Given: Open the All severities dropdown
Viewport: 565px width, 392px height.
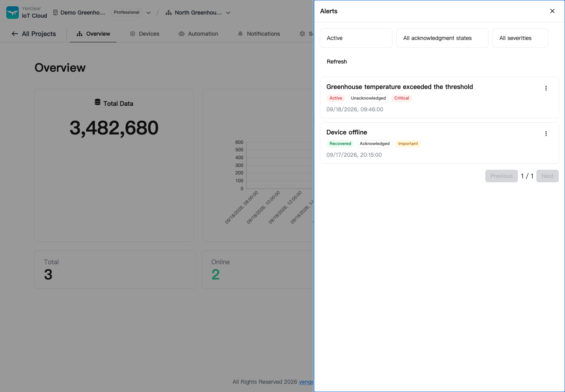Looking at the screenshot, I should (x=520, y=38).
